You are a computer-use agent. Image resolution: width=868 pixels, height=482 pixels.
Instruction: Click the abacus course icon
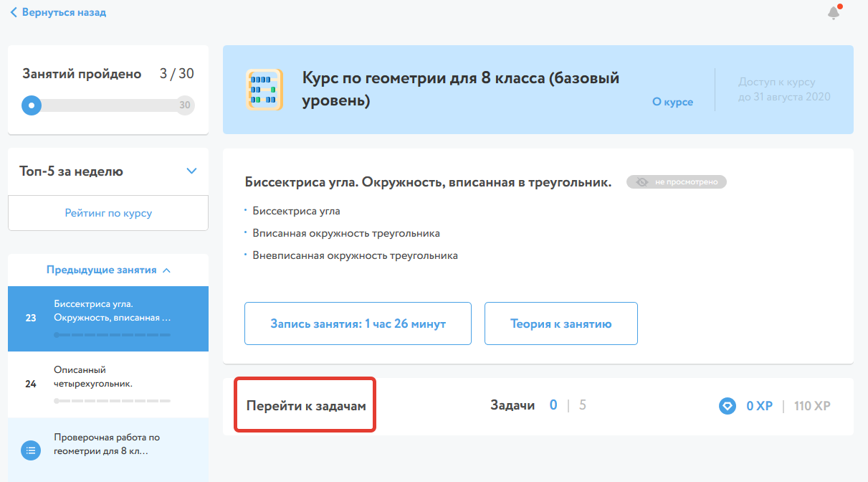pos(264,90)
